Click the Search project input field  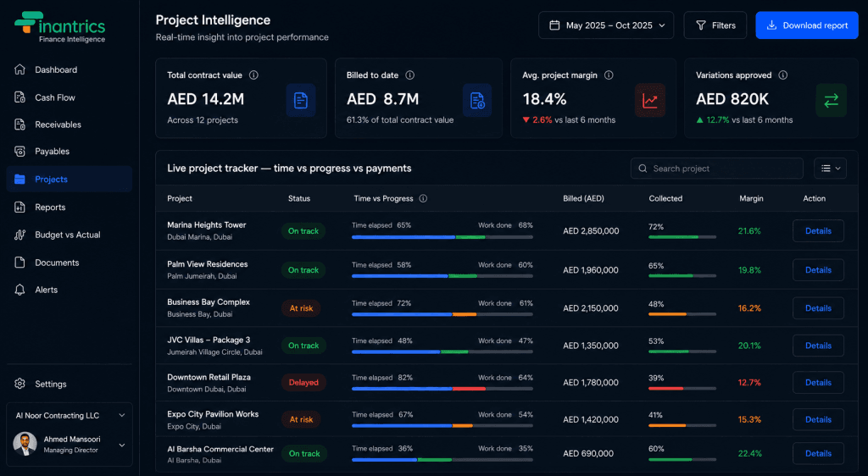point(716,169)
